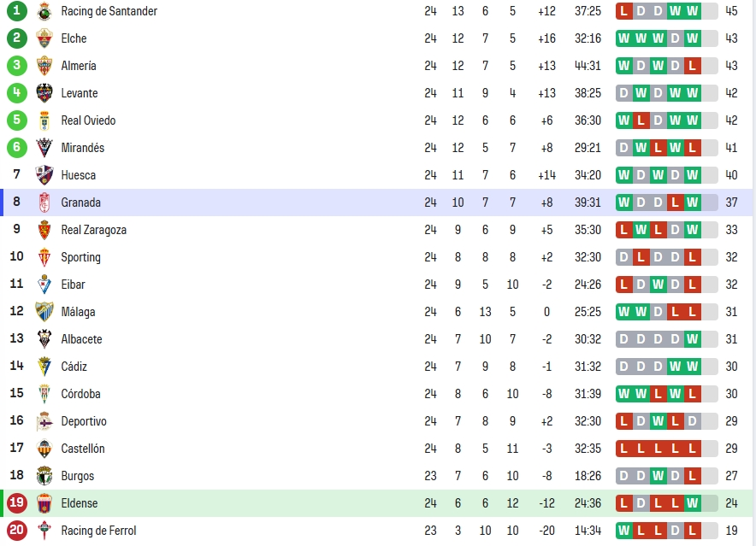Viewport: 756px width, 546px height.
Task: Open the Levante team crest
Action: coord(44,93)
